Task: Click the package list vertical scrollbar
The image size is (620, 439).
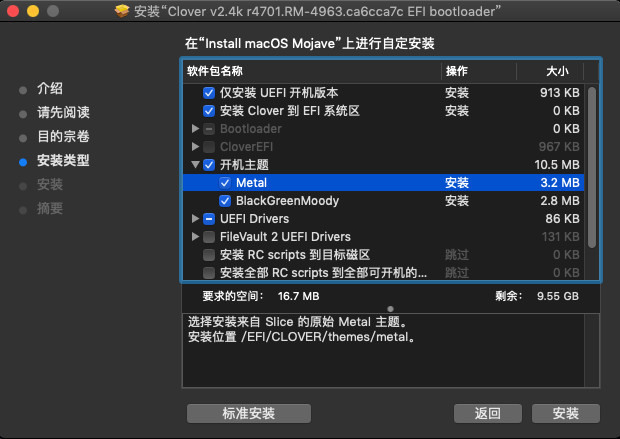Action: click(592, 167)
